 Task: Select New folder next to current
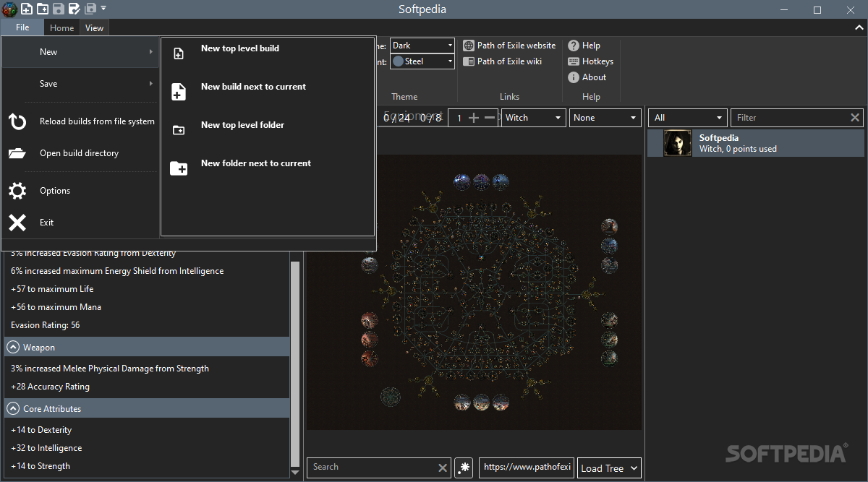click(268, 169)
